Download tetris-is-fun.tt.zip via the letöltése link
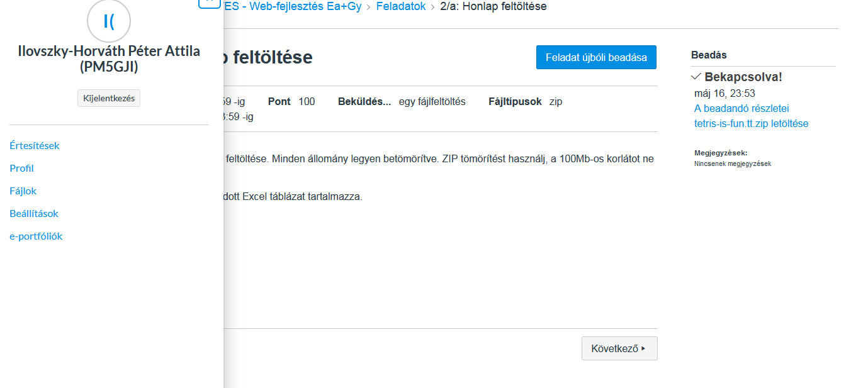The height and width of the screenshot is (388, 868). coord(751,123)
